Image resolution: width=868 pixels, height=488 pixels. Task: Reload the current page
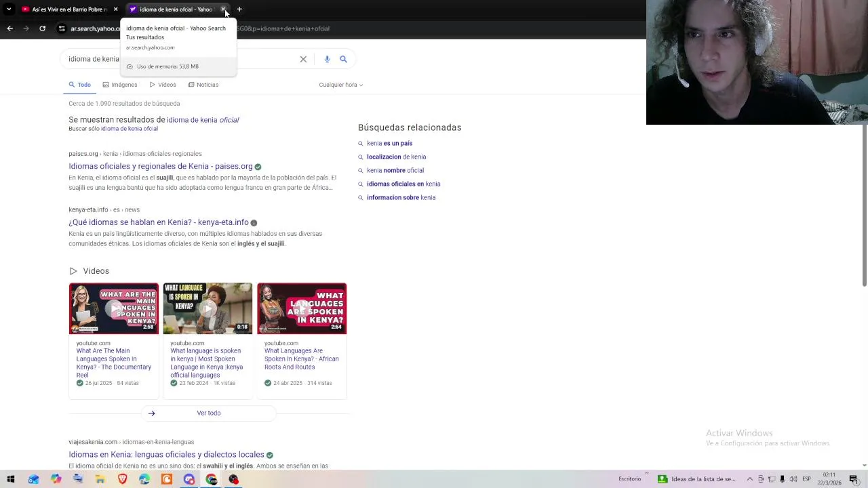42,28
